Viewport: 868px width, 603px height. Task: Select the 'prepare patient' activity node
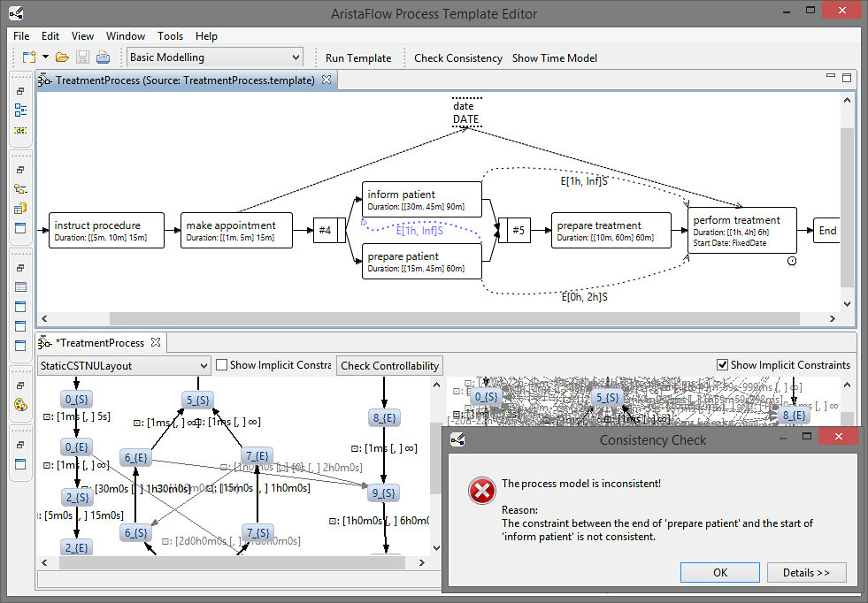tap(422, 261)
